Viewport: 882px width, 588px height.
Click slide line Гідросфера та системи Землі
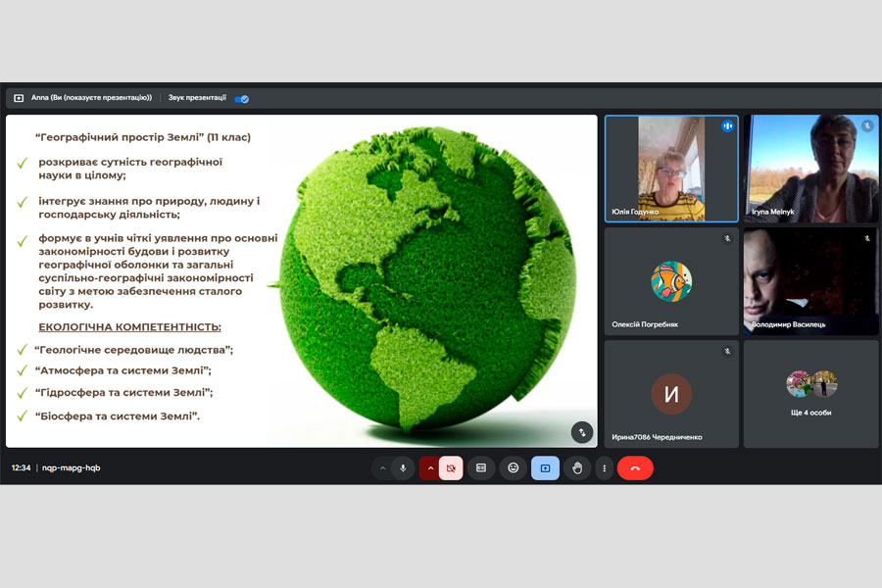[x=123, y=392]
